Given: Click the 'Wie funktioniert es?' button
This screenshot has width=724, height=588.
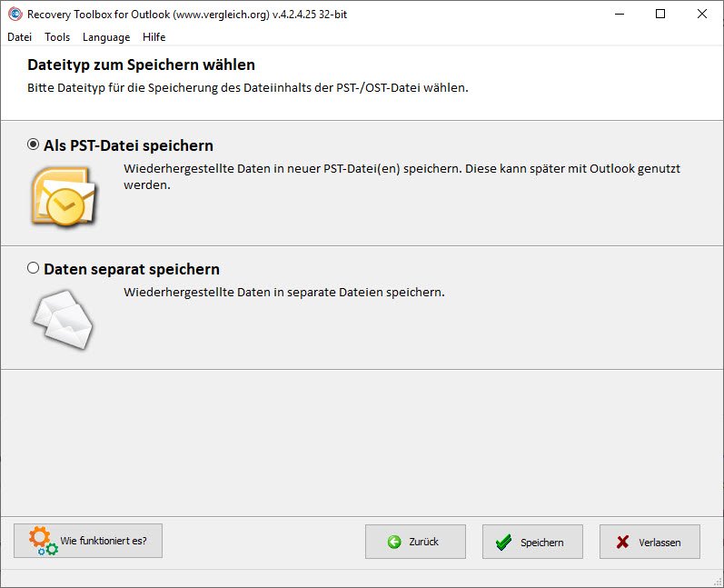Looking at the screenshot, I should point(88,541).
